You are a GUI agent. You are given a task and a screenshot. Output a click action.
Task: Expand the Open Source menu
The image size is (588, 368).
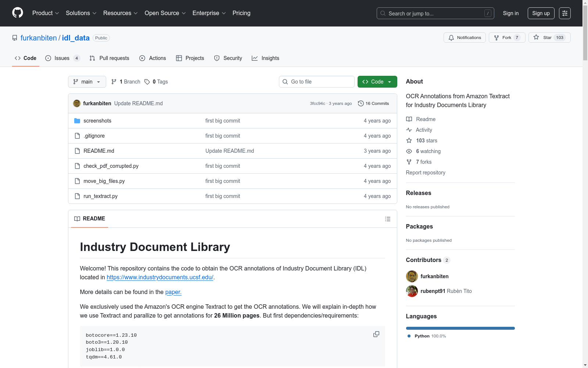tap(165, 13)
